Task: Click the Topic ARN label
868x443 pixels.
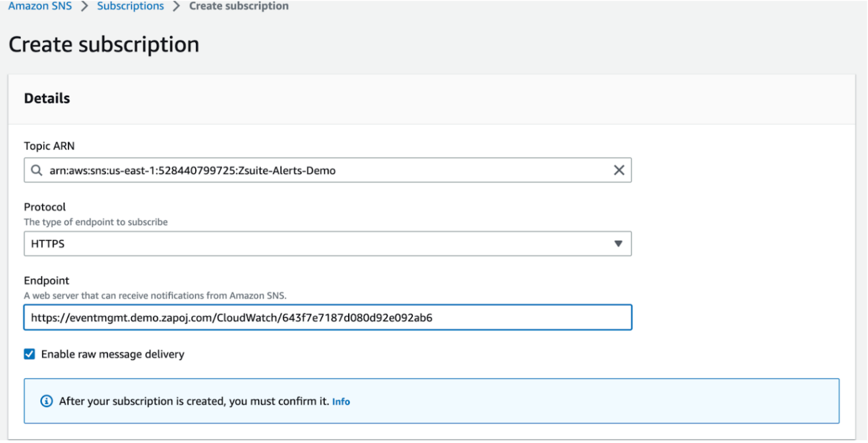Action: (x=49, y=145)
